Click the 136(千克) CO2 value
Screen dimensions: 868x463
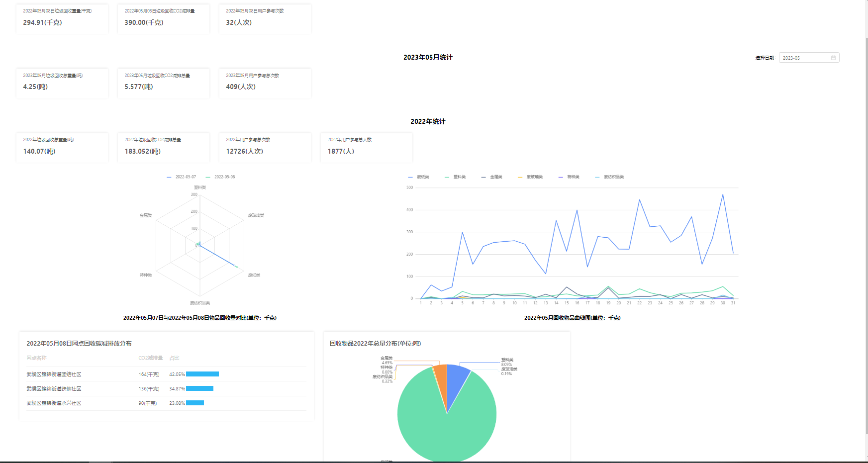149,389
